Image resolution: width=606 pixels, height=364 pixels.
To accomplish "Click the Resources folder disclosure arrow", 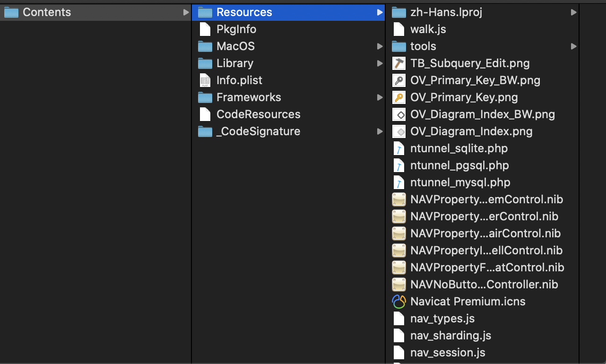I will pyautogui.click(x=380, y=12).
